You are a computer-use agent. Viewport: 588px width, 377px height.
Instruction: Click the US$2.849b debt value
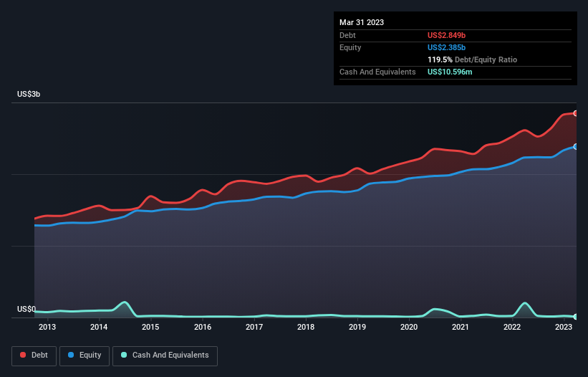(446, 35)
